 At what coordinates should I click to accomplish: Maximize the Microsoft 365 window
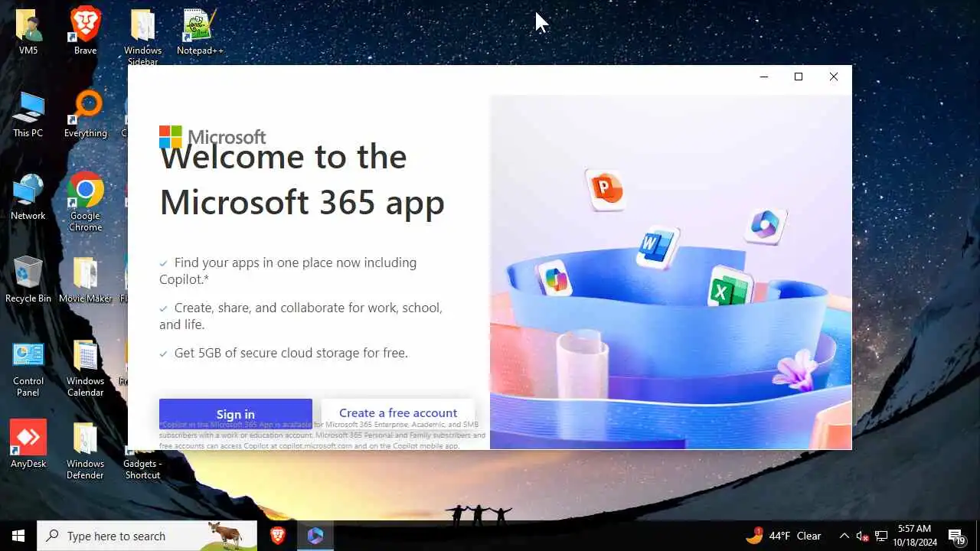point(799,77)
